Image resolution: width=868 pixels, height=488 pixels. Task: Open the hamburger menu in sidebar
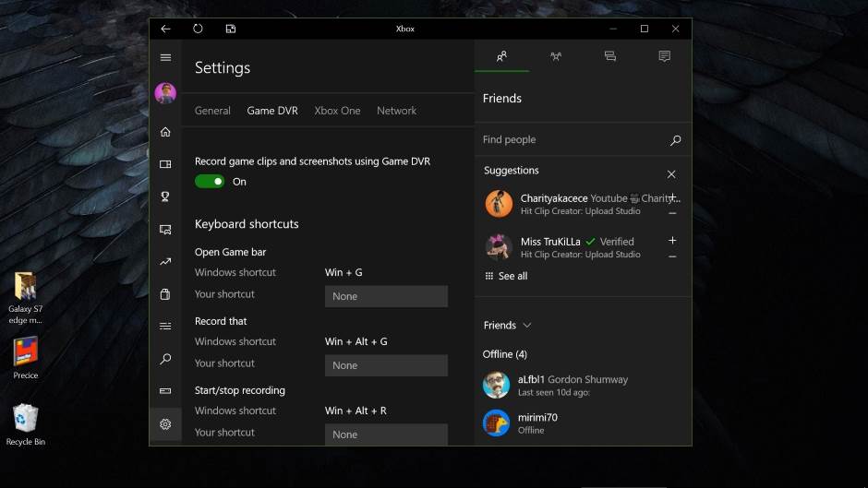pyautogui.click(x=165, y=57)
